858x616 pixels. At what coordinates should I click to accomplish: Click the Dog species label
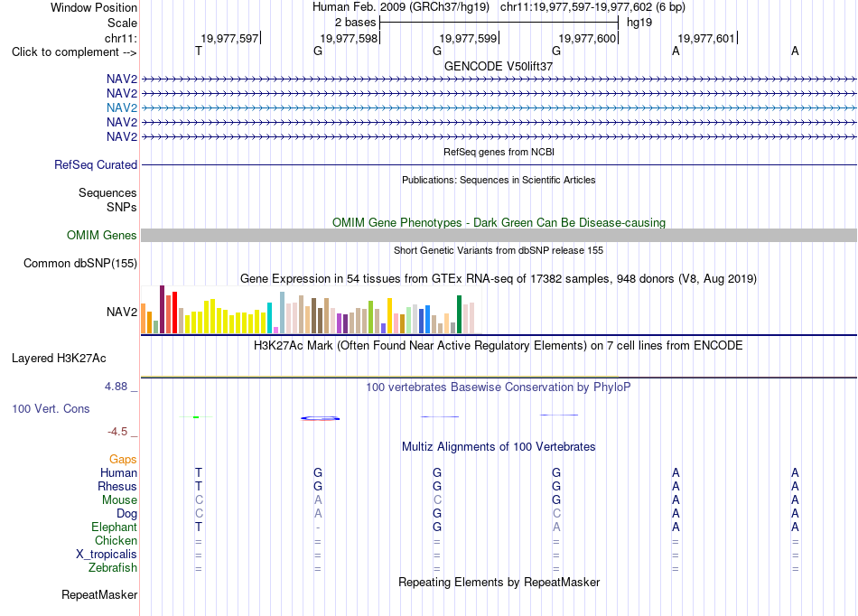[x=126, y=514]
